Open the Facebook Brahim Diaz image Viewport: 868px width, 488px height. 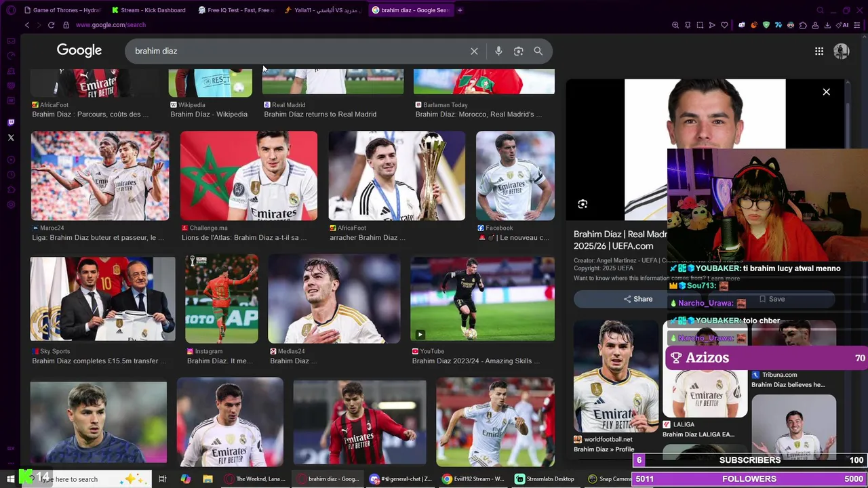tap(515, 176)
